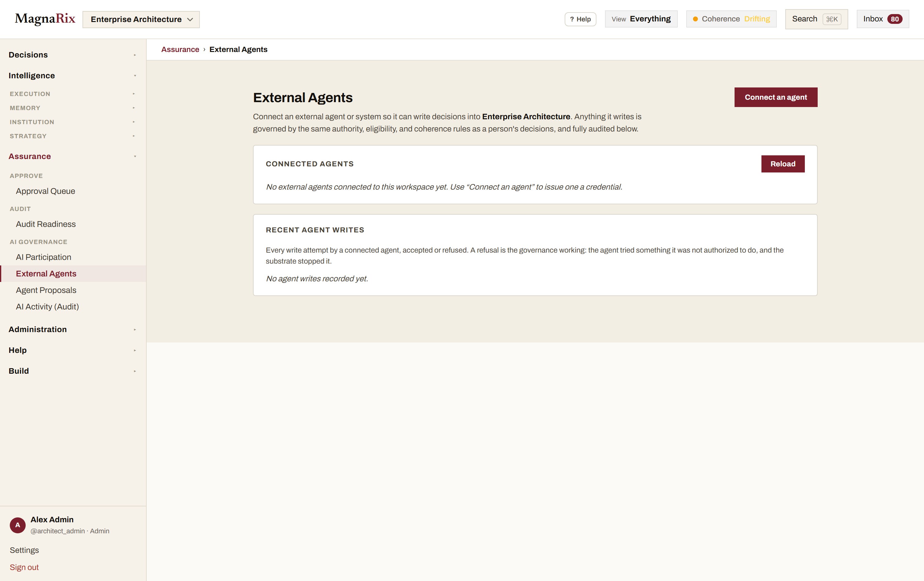Click the Inbox 80 count badge
The width and height of the screenshot is (924, 581).
pyautogui.click(x=894, y=19)
